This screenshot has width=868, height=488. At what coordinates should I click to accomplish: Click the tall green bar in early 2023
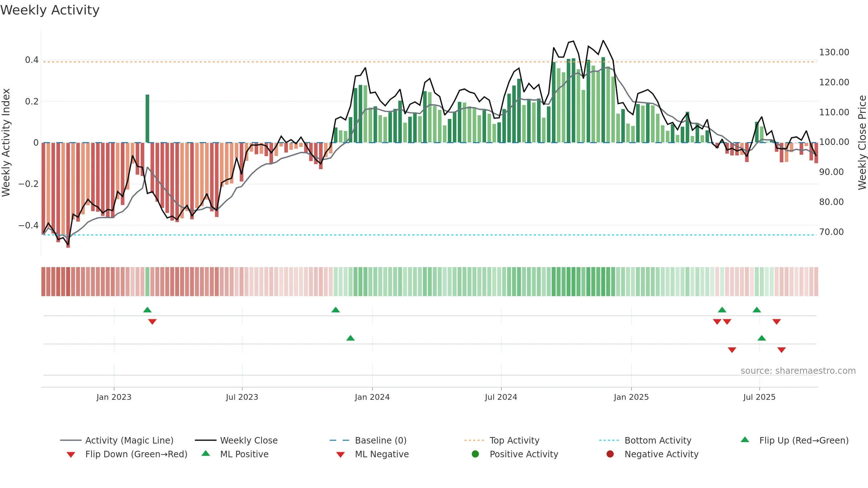tap(148, 119)
